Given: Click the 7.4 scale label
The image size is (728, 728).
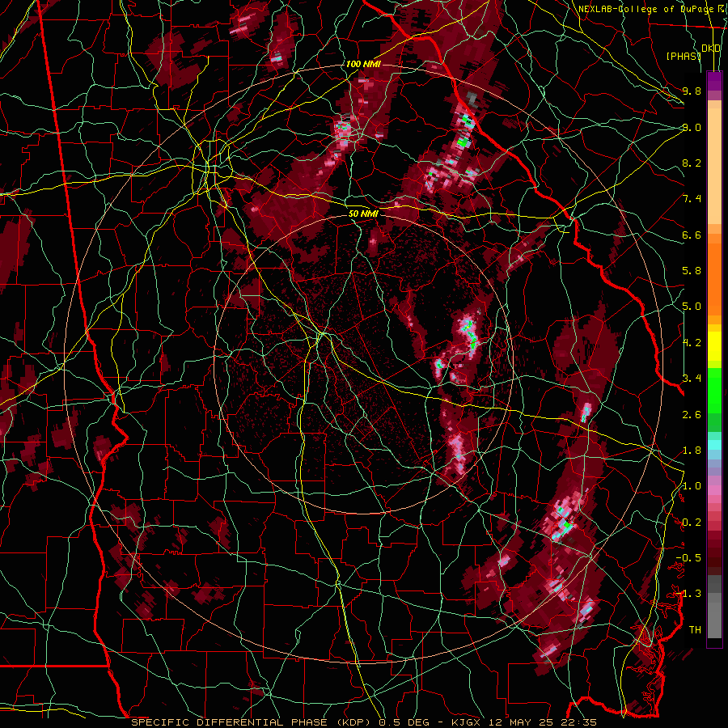Looking at the screenshot, I should (692, 199).
